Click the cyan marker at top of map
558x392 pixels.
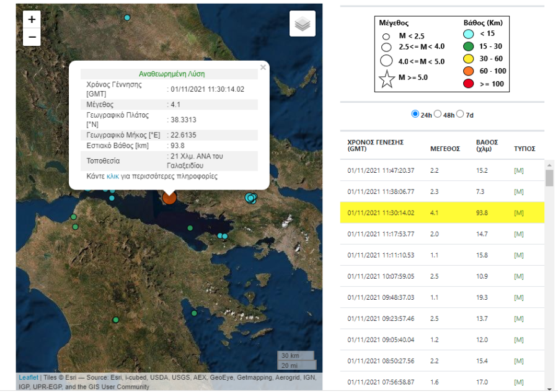coord(127,17)
